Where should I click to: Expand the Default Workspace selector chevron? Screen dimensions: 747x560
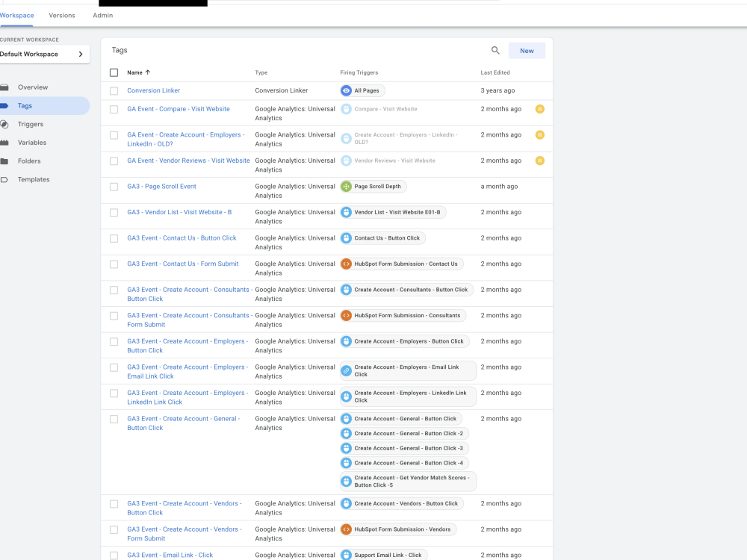click(x=81, y=54)
